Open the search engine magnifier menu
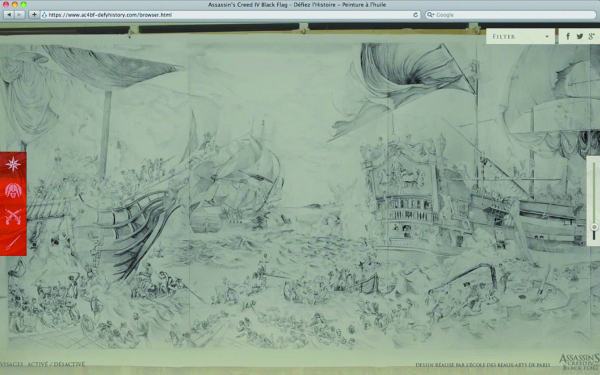The image size is (600, 375). [x=430, y=15]
